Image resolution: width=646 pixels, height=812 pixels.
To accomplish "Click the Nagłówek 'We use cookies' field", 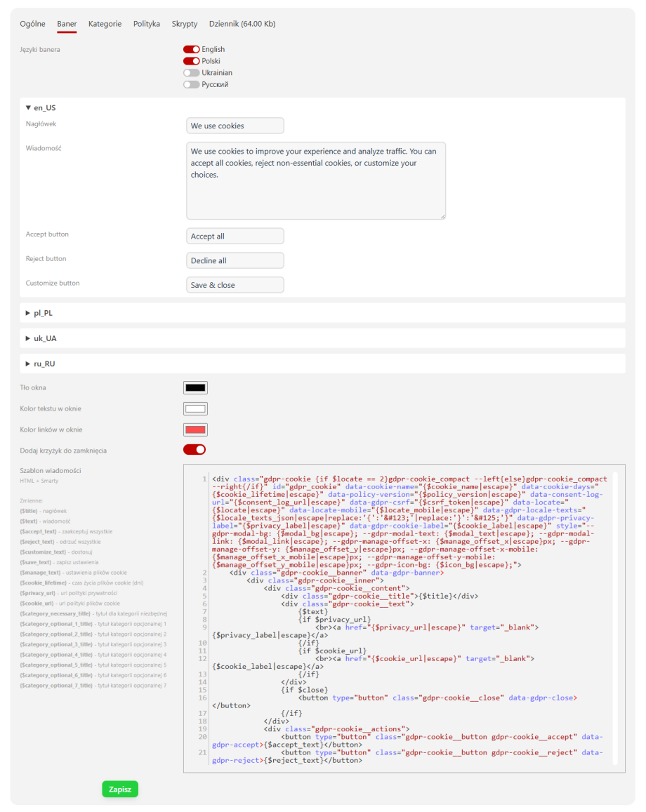I will coord(235,126).
